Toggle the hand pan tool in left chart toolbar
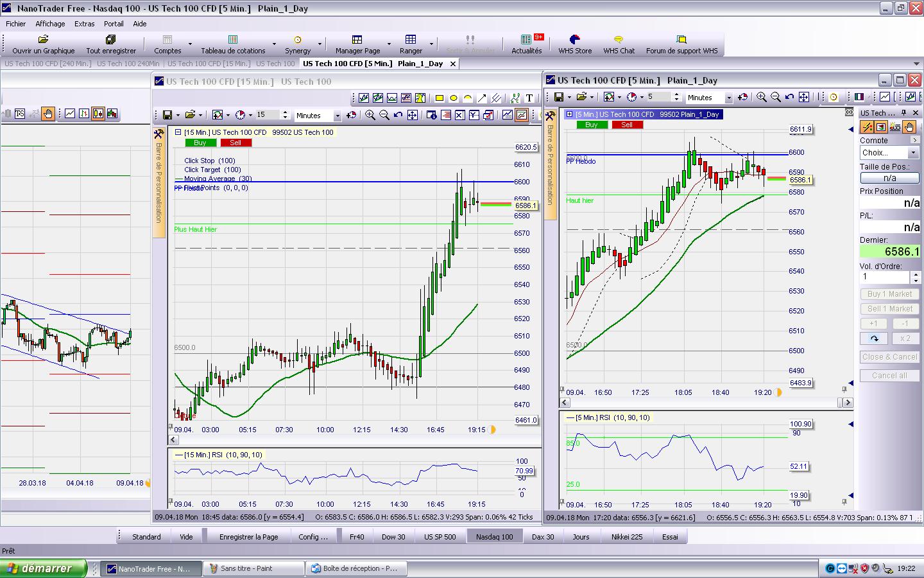 tap(48, 114)
